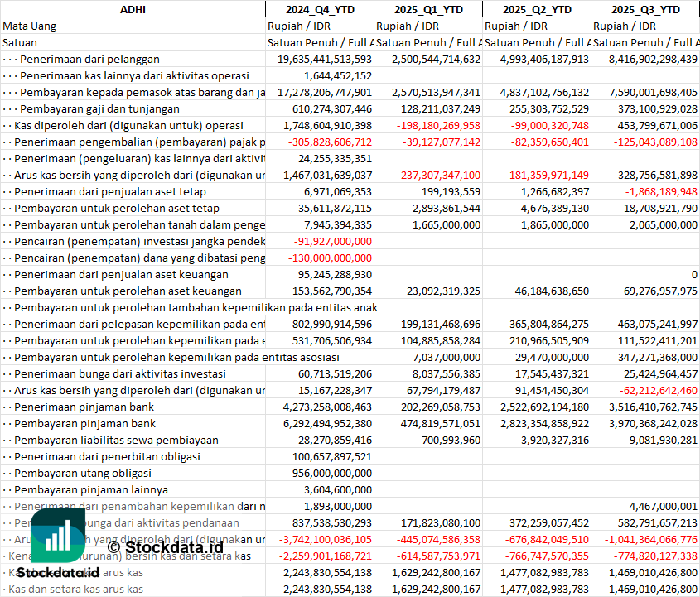
Task: Select the Pembayaran liabilitas sewa pembiayaan label
Action: click(116, 440)
